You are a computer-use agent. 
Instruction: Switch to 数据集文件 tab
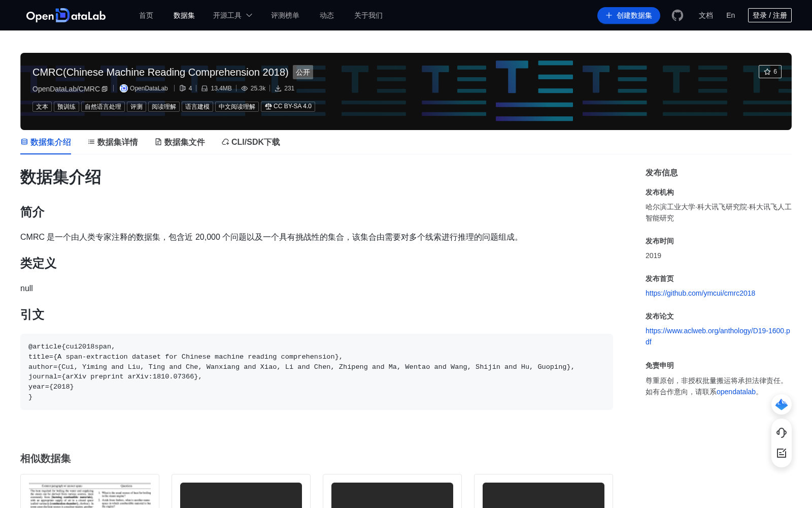click(180, 142)
